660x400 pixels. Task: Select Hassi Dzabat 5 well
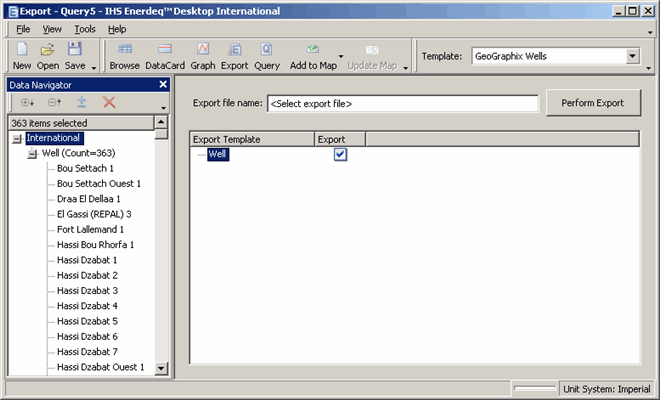88,321
